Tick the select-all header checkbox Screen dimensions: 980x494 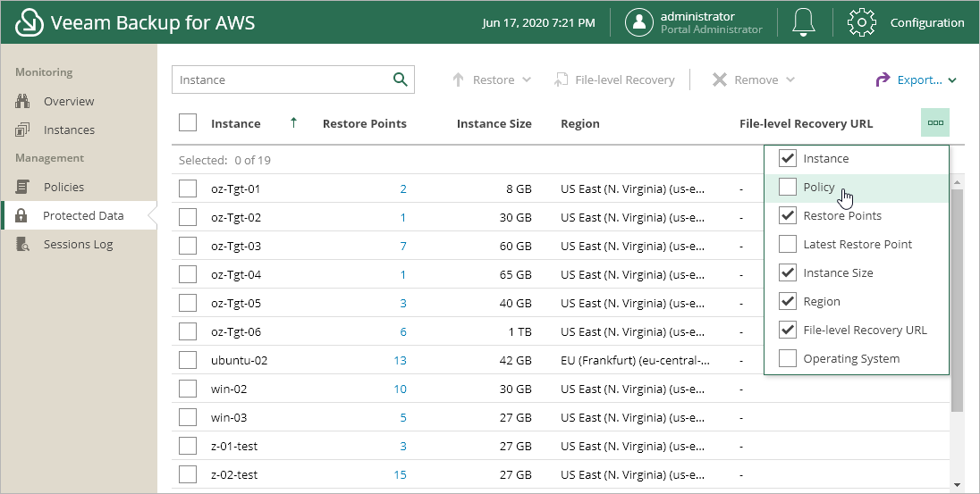coord(188,122)
